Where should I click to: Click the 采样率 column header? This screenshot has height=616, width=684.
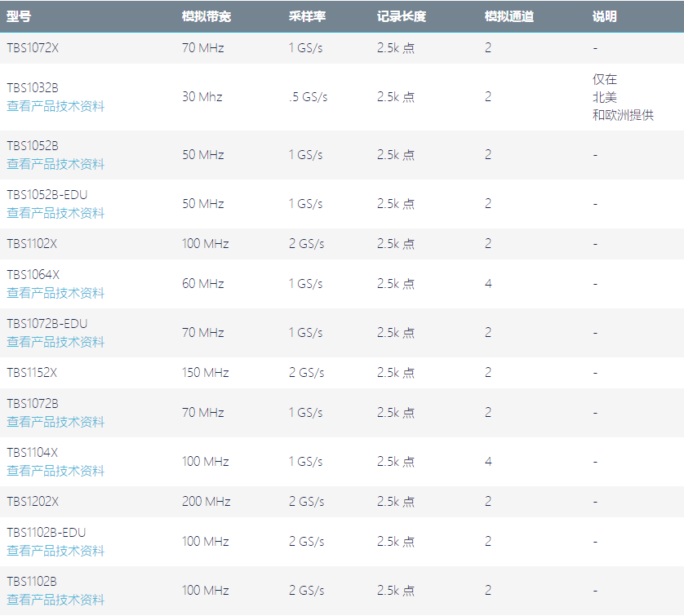(307, 16)
